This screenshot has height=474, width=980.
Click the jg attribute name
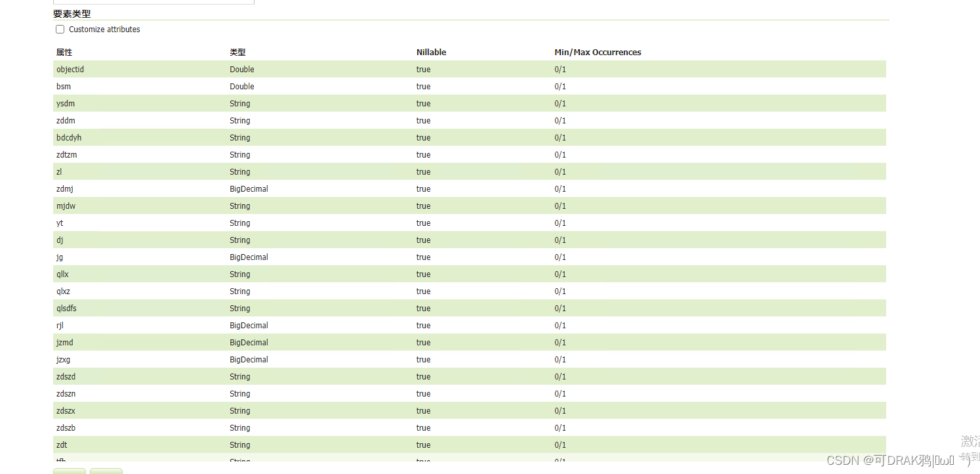click(60, 257)
